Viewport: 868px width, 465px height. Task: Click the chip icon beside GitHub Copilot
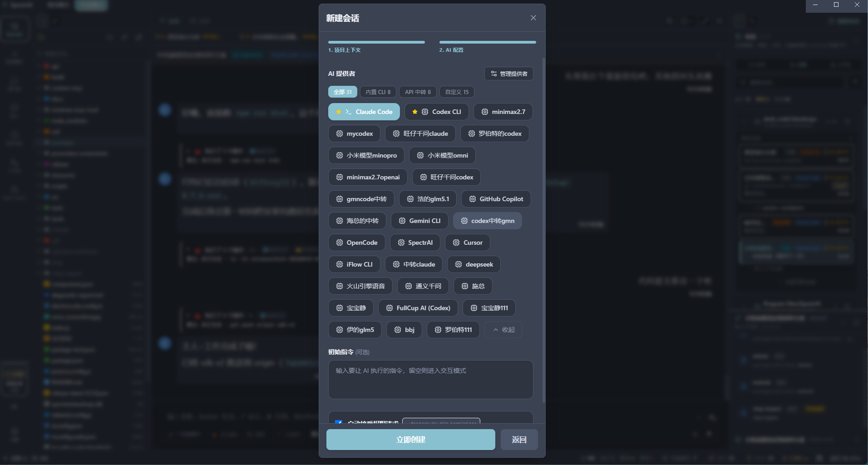[x=472, y=199]
